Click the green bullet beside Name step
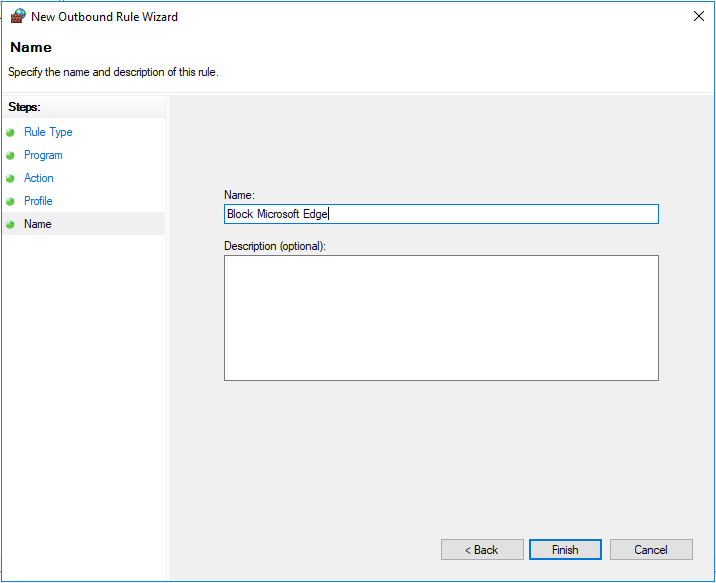The width and height of the screenshot is (716, 583). 11,224
